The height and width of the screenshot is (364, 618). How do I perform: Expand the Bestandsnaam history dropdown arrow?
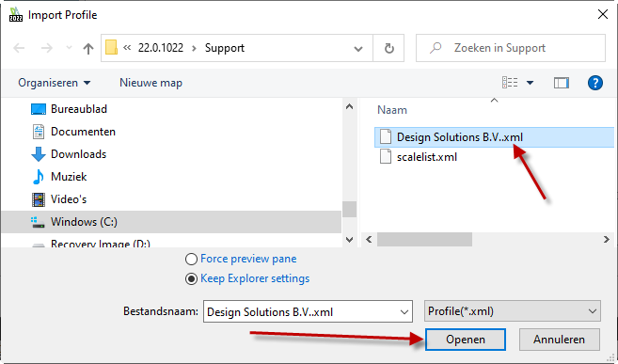[x=404, y=311]
